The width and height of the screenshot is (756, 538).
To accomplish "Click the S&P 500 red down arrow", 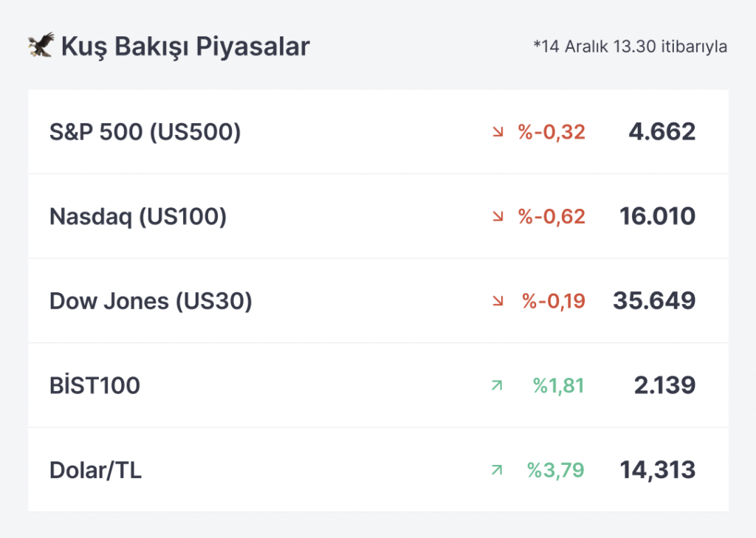I will click(498, 131).
